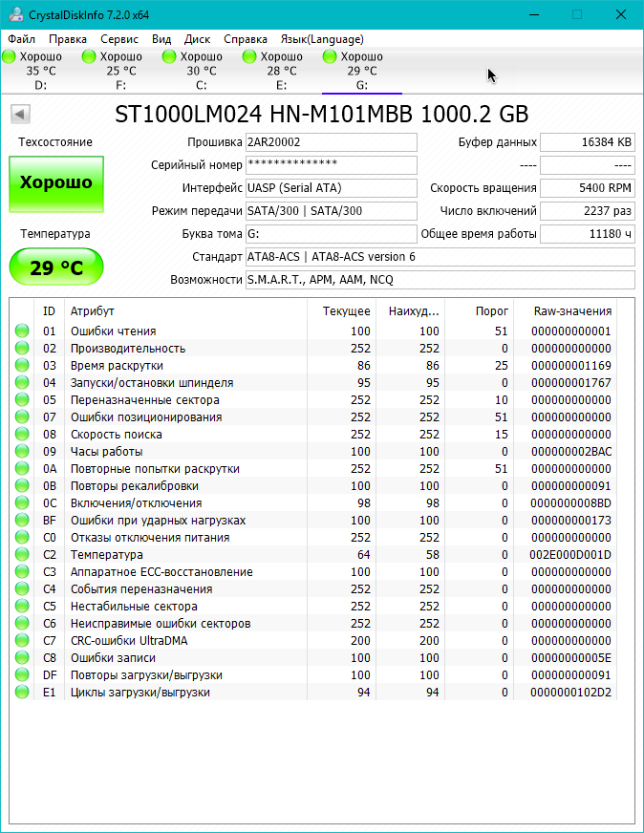Image resolution: width=644 pixels, height=833 pixels.
Task: Click the Прошивка field 2AR20002
Action: pyautogui.click(x=331, y=142)
